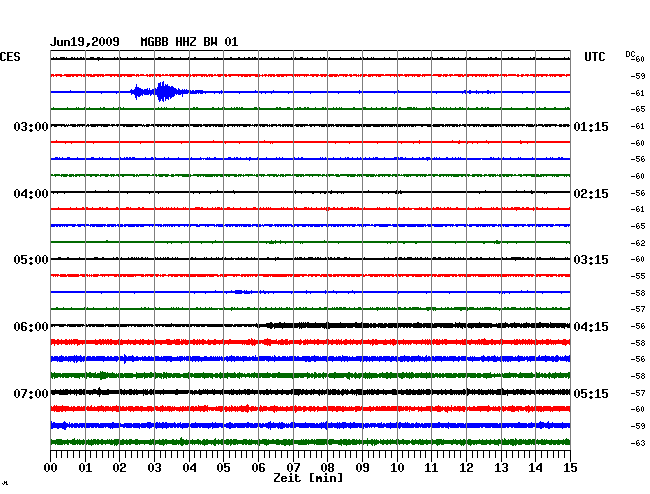Click minute tick label 01
This screenshot has height=494, width=650.
click(85, 467)
